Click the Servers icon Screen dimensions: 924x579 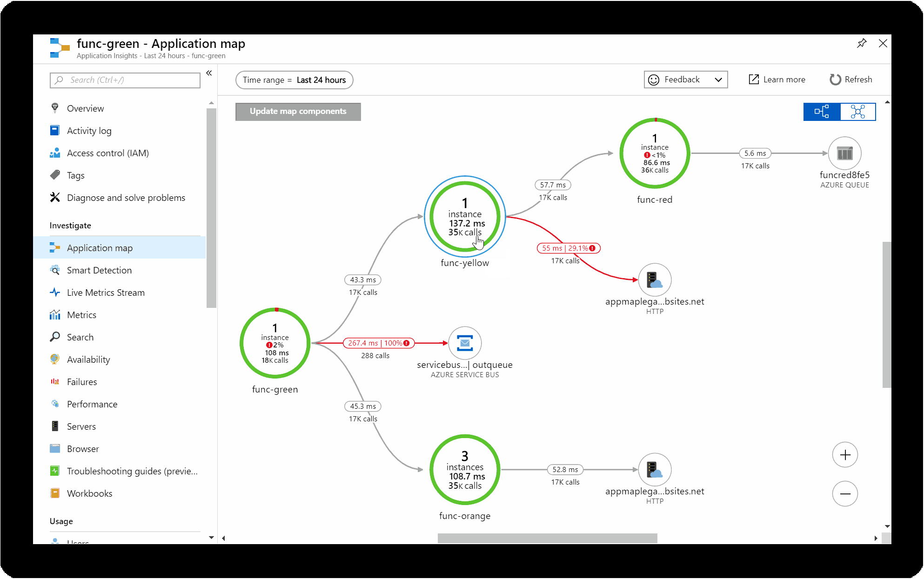click(x=55, y=426)
